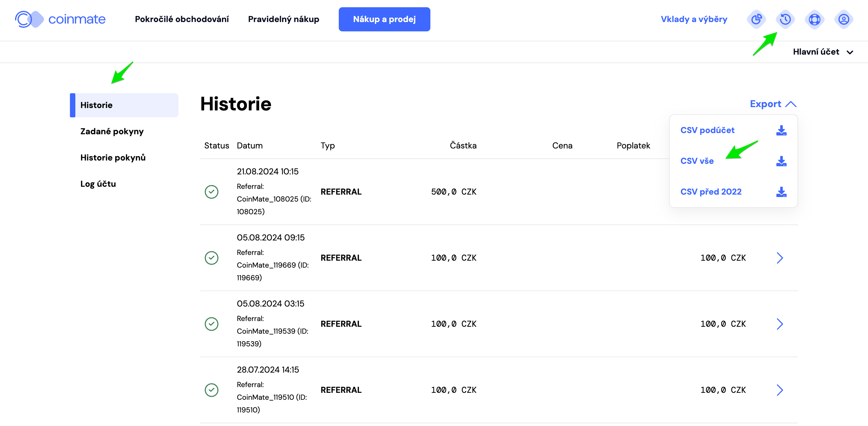Click Referral: CoinMate_108025 description

click(x=274, y=199)
